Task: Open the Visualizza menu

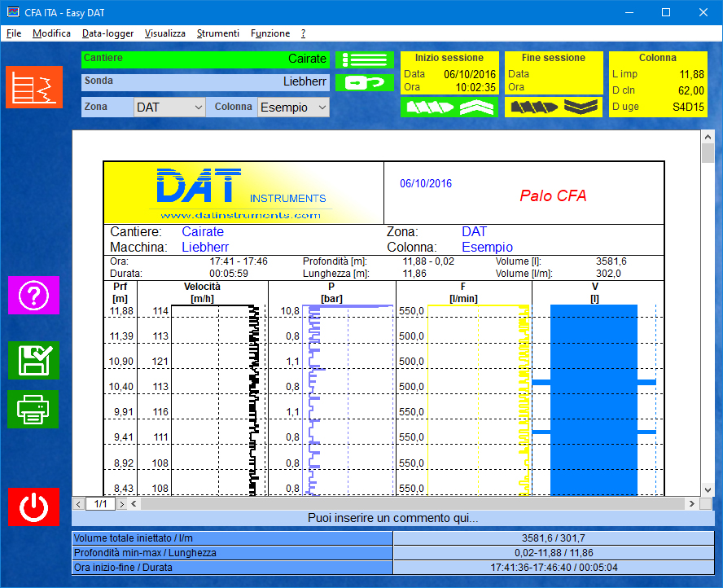Action: tap(165, 33)
